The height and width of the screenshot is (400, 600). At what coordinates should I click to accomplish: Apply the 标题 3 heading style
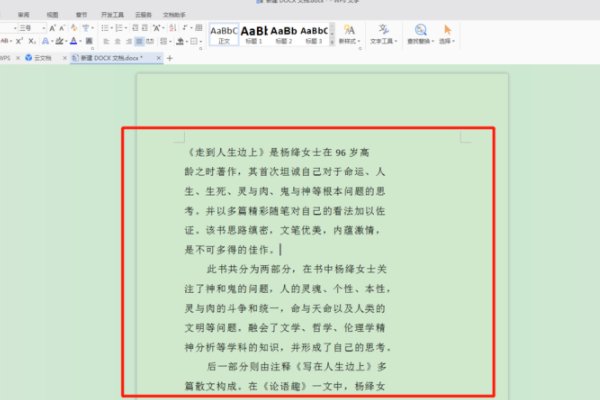[314, 34]
